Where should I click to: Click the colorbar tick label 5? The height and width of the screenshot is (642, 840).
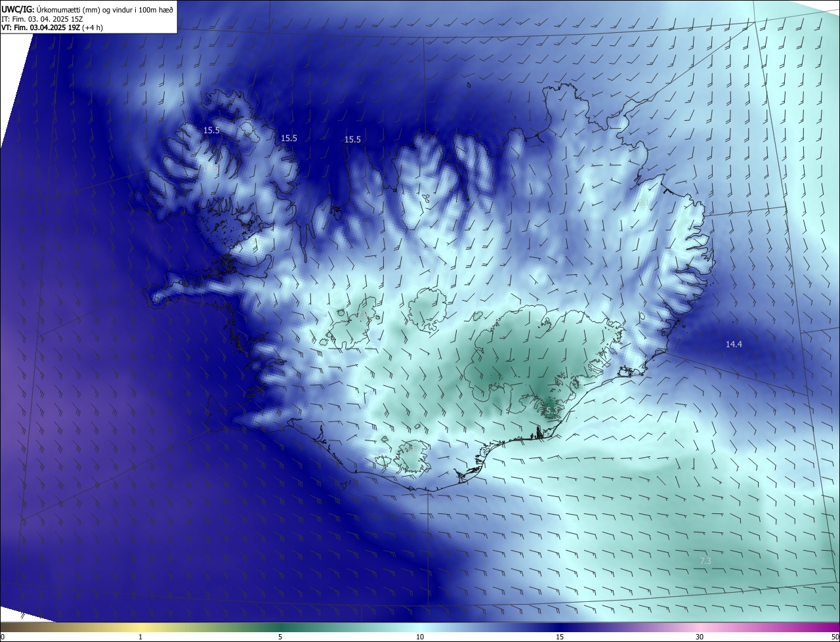tap(280, 637)
